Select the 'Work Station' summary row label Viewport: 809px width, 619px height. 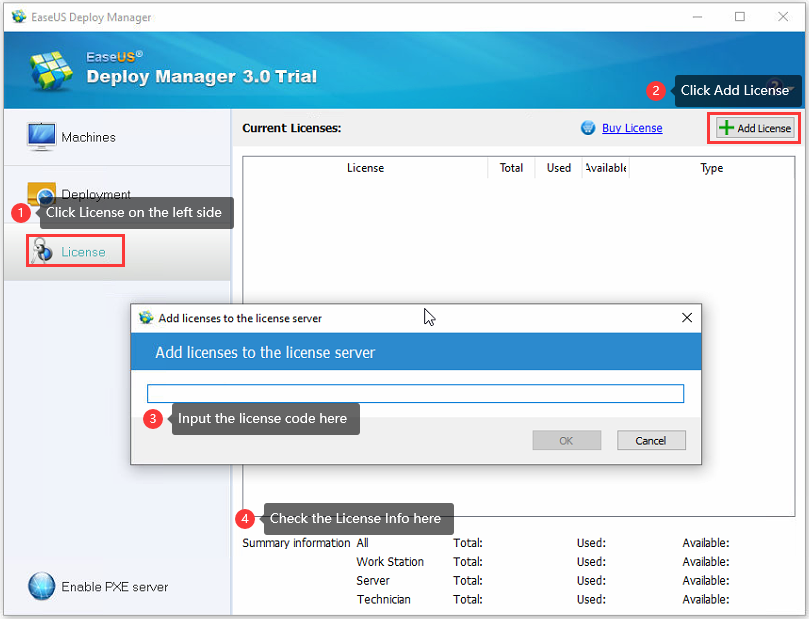coord(390,562)
